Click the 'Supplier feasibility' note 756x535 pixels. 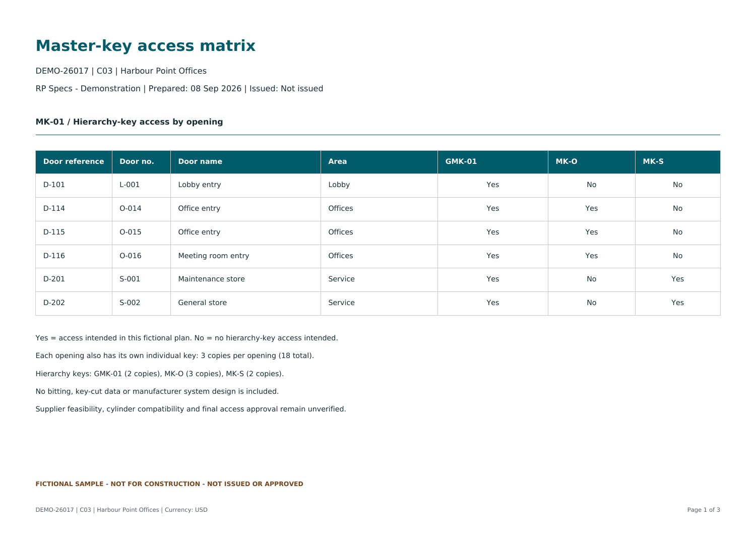point(191,409)
